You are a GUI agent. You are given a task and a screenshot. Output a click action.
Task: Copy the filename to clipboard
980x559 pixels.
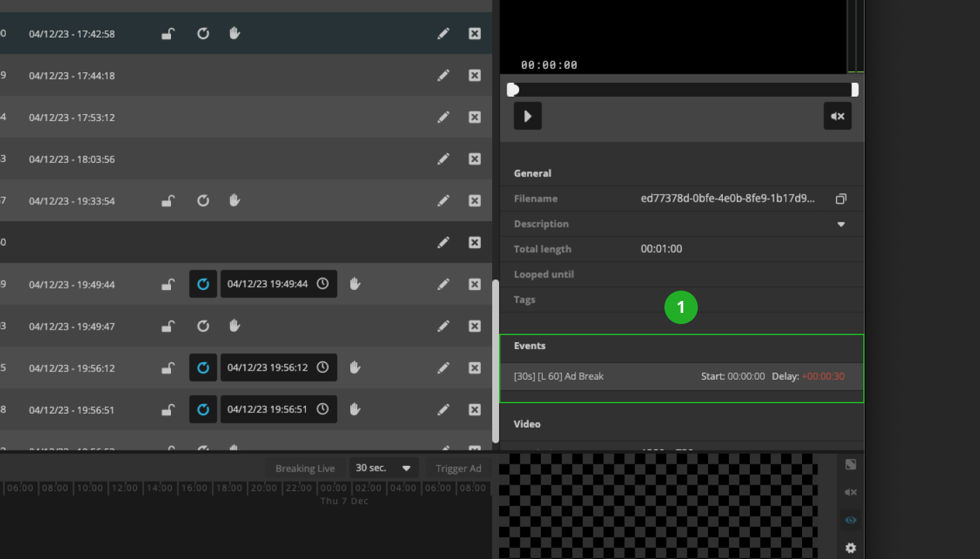point(840,199)
